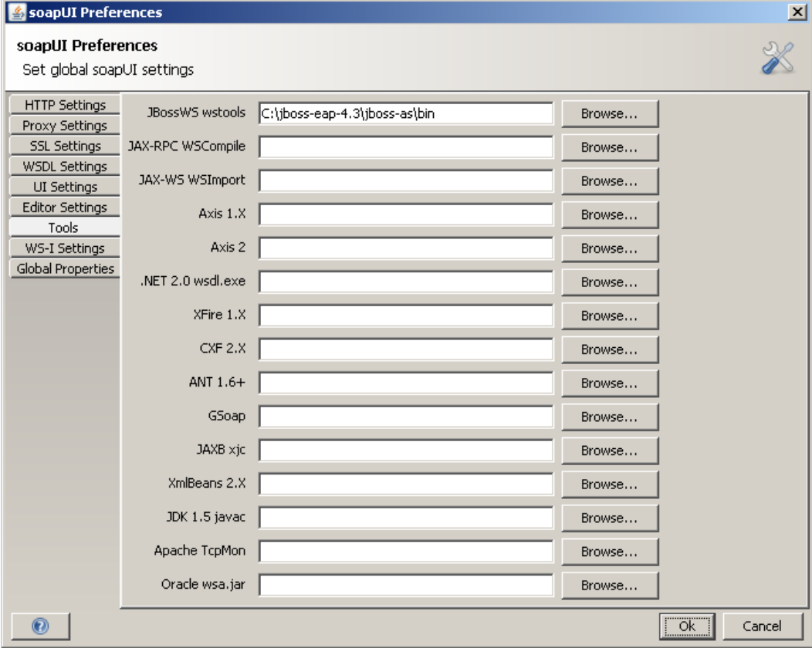Browse for JDK 1.5 javac location
812x648 pixels.
[610, 517]
